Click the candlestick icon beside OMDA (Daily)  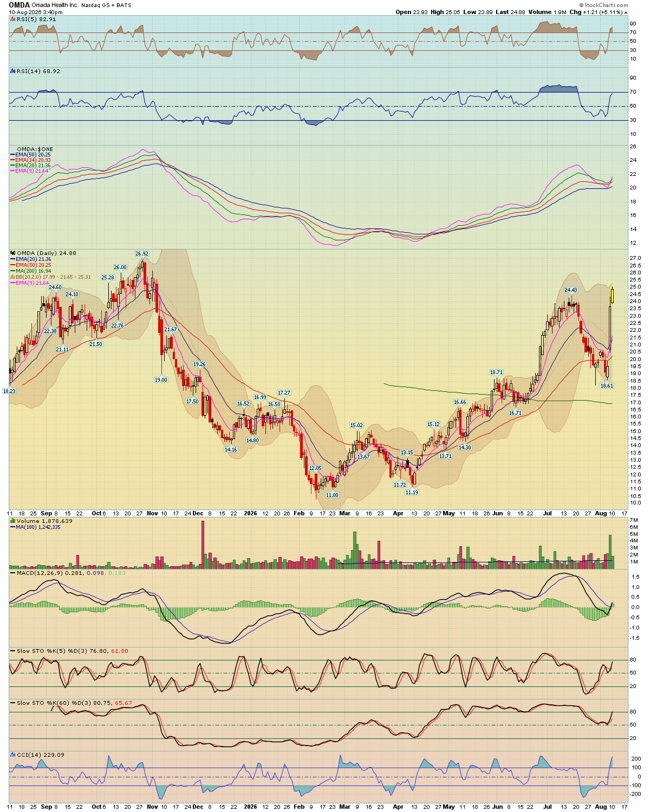point(13,253)
